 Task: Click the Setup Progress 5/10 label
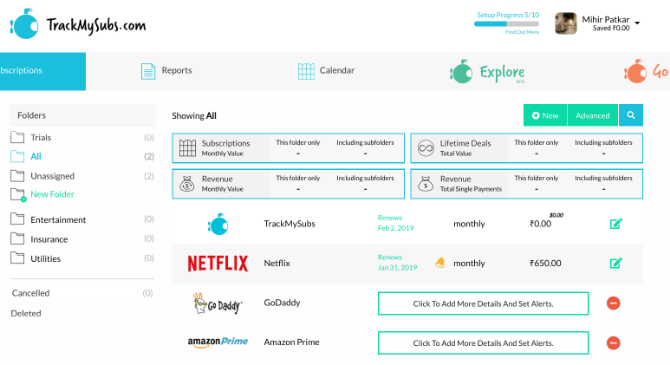click(x=508, y=15)
